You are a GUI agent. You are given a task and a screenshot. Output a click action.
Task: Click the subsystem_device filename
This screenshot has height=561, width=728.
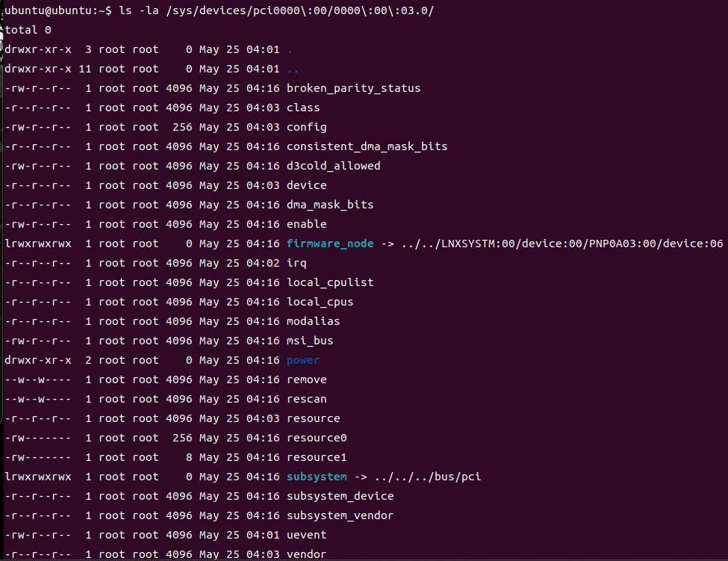tap(340, 496)
